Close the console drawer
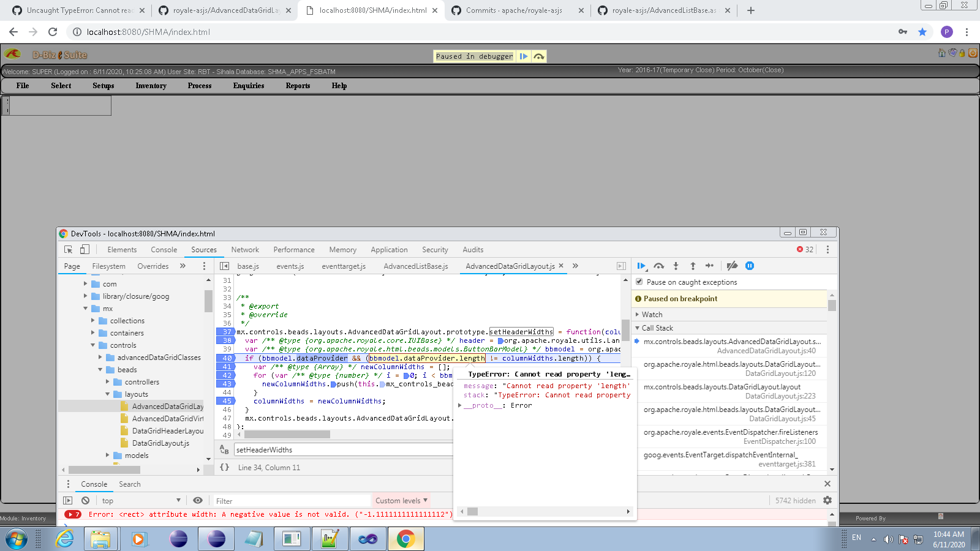Image resolution: width=980 pixels, height=551 pixels. pyautogui.click(x=827, y=484)
